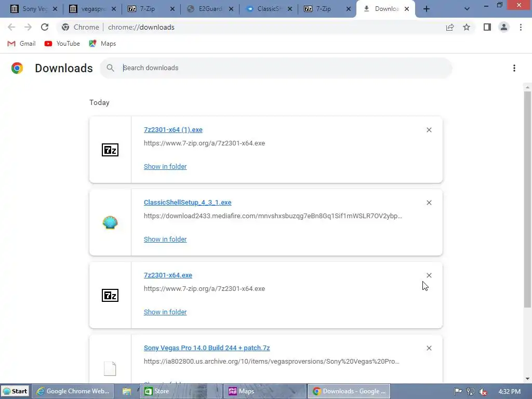Screen dimensions: 532x399
Task: Click the scrollbar down arrow
Action: (527, 379)
